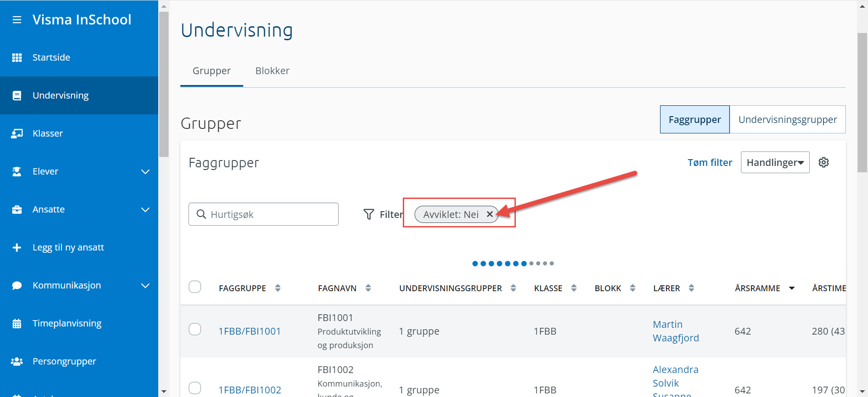Click page scroll up arrow
This screenshot has width=868, height=397.
tap(863, 5)
